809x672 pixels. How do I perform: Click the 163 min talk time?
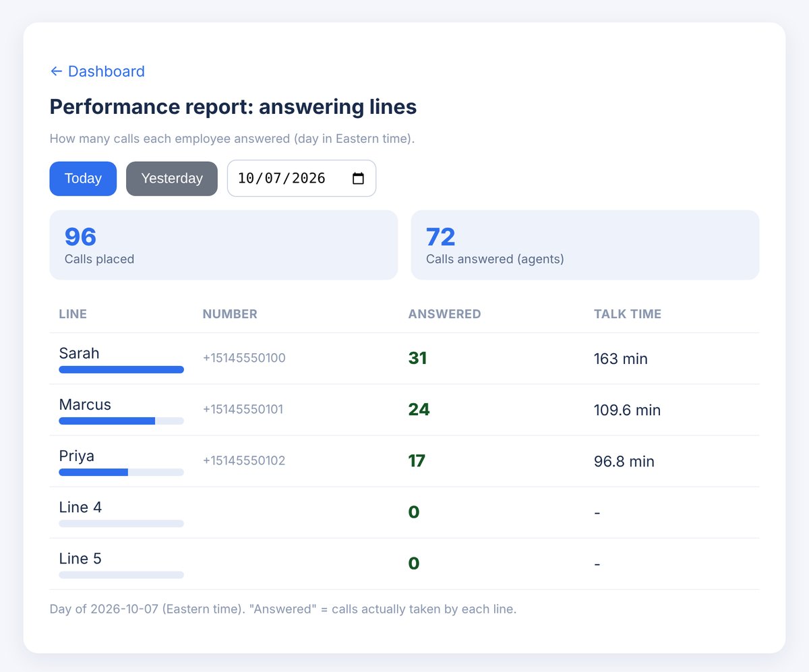621,359
